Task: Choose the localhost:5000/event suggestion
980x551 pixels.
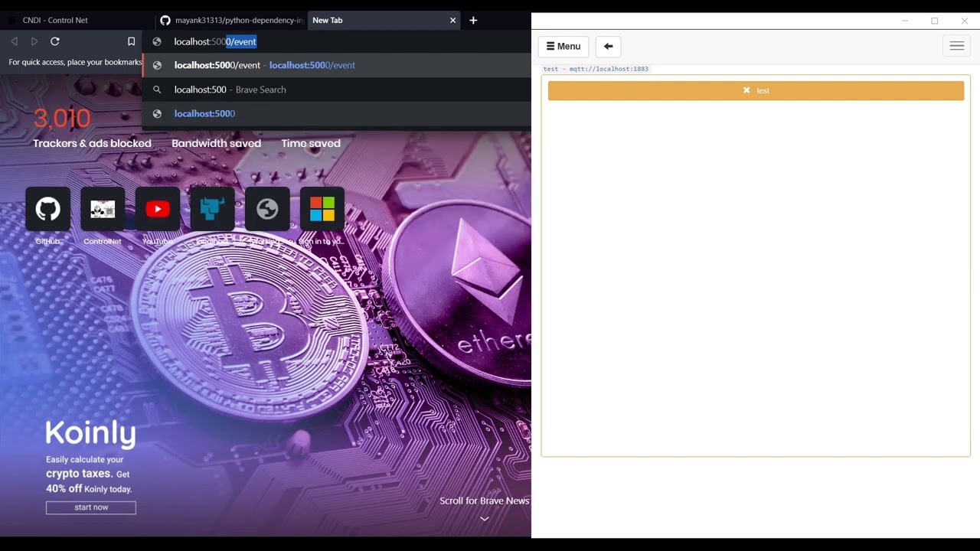Action: click(337, 65)
